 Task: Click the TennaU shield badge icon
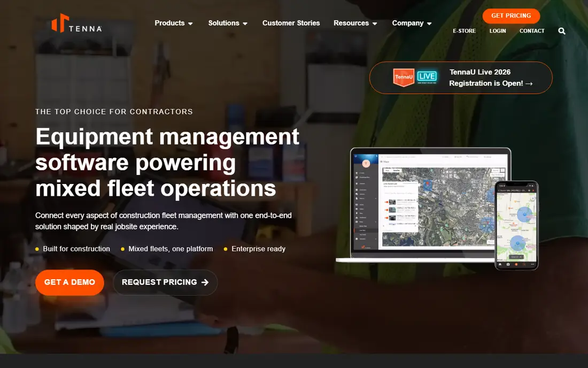pyautogui.click(x=404, y=77)
